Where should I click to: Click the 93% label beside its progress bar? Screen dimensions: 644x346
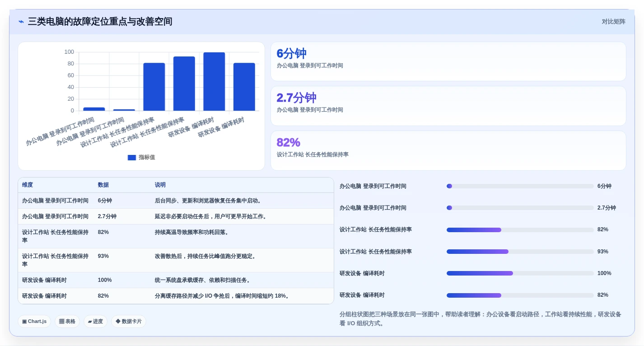603,252
